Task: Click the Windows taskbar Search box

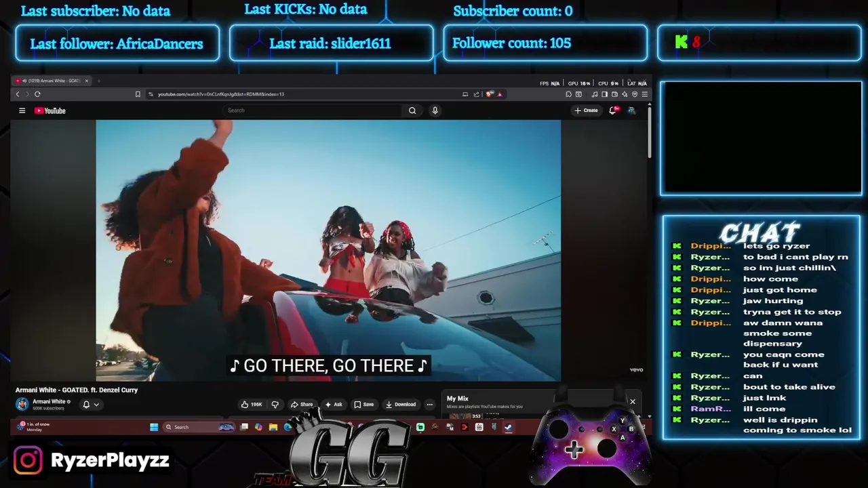Action: [x=199, y=427]
